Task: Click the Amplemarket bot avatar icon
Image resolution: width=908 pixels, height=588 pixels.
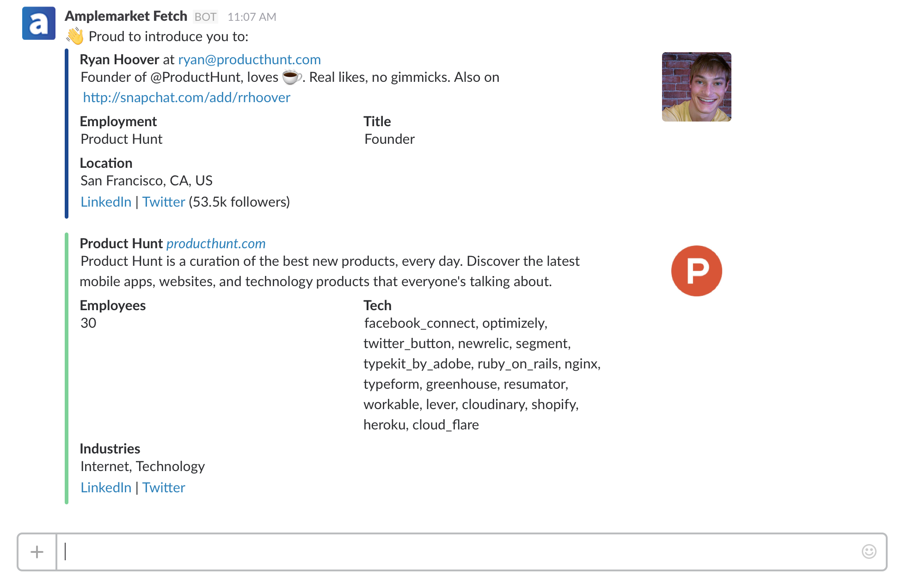Action: click(x=39, y=24)
